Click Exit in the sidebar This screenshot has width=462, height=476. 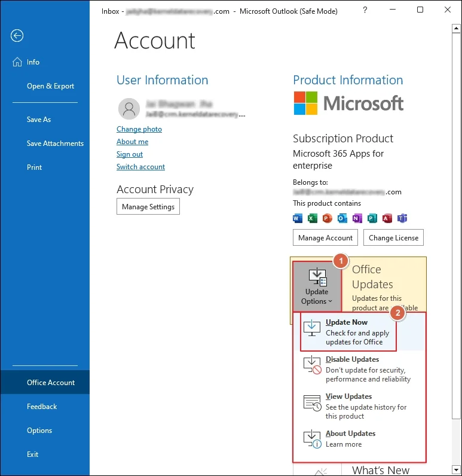pyautogui.click(x=45, y=454)
